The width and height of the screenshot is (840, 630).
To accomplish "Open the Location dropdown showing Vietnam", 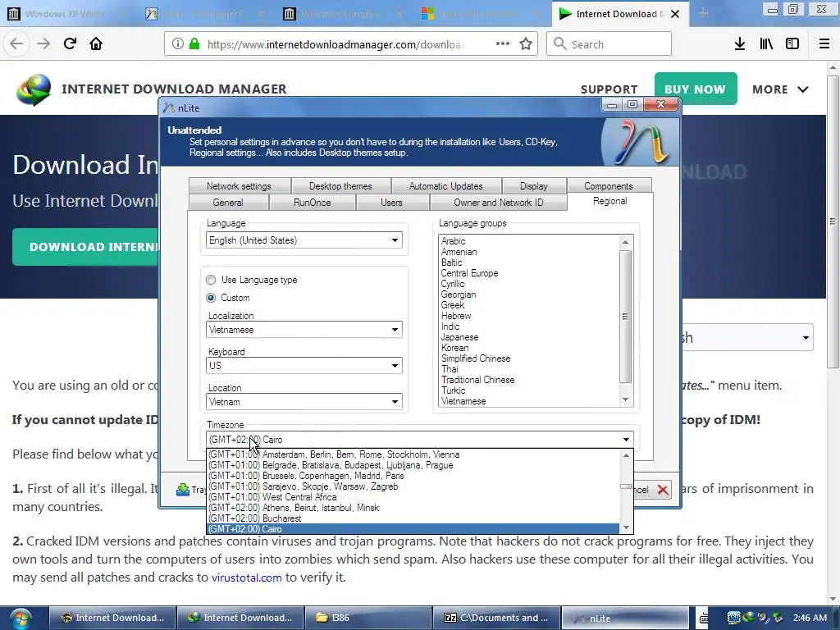I will [x=304, y=402].
